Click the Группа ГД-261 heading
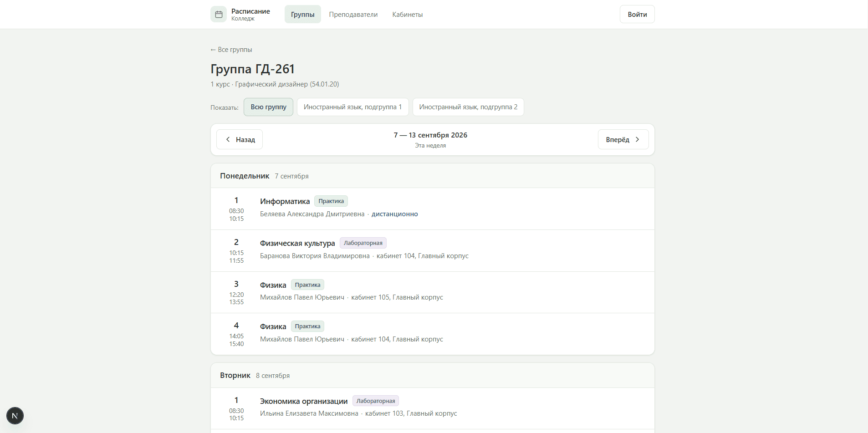 point(252,69)
